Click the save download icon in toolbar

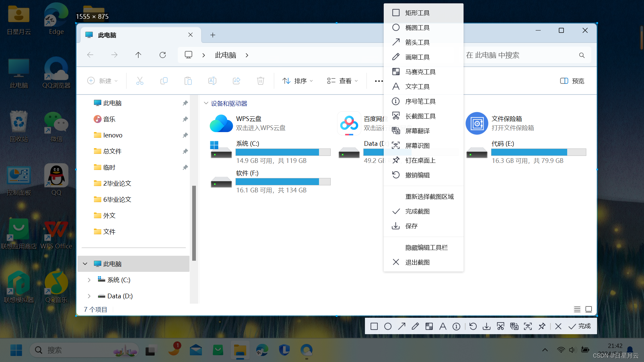(x=487, y=326)
